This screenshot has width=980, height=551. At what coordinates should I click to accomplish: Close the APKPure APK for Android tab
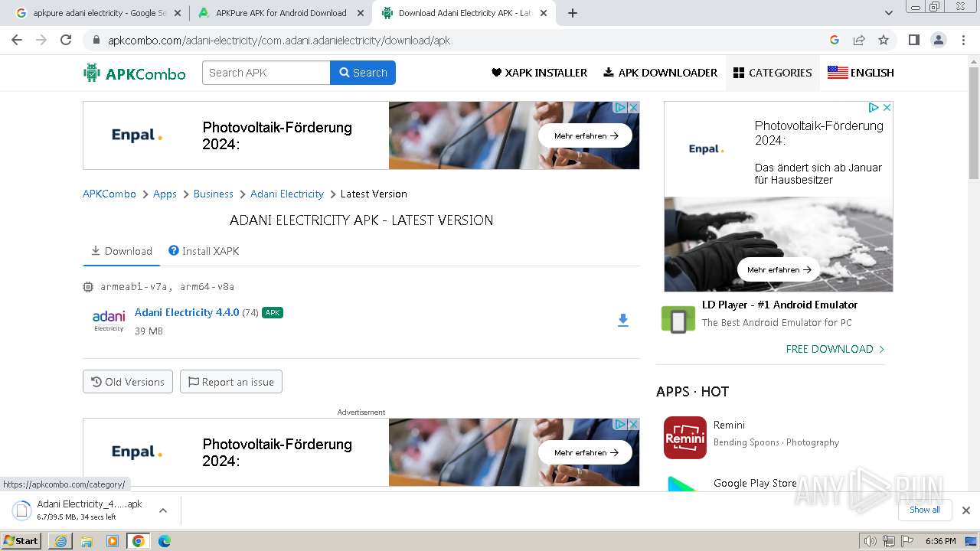361,13
